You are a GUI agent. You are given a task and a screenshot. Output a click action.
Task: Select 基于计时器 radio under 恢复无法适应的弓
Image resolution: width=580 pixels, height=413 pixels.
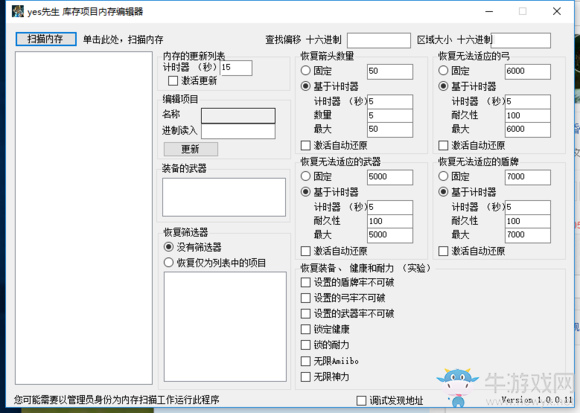(443, 86)
